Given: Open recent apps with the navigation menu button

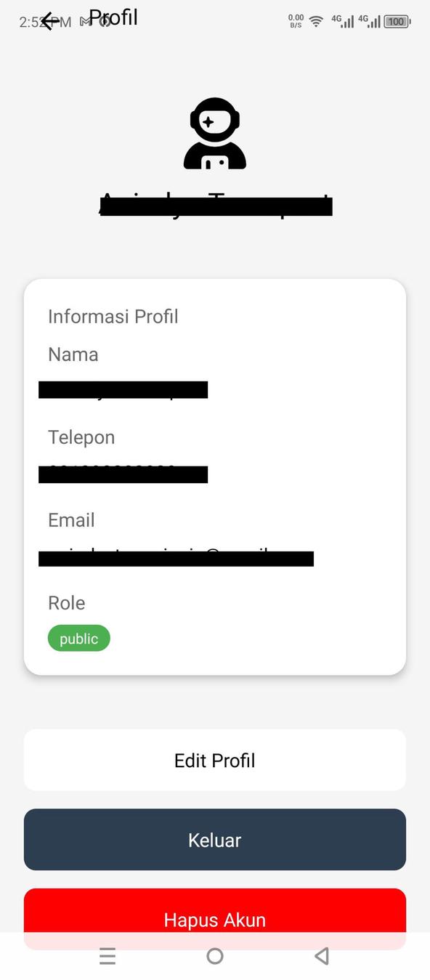Looking at the screenshot, I should coord(107,956).
